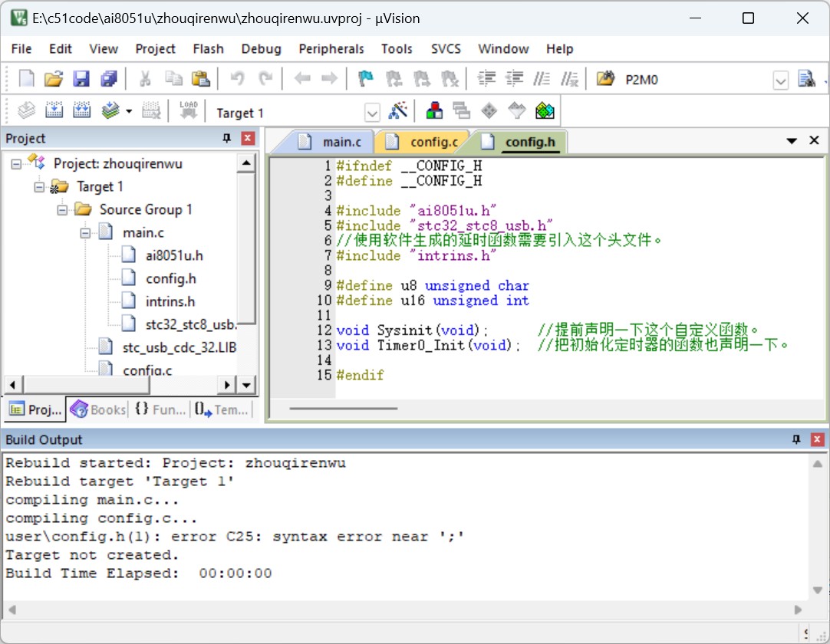Create a new file with the New icon
This screenshot has width=830, height=644.
[x=26, y=79]
